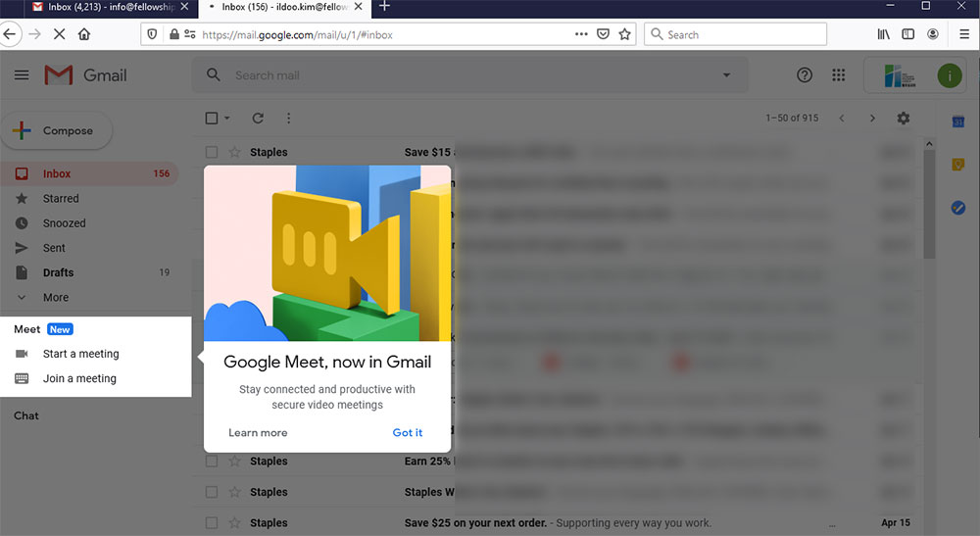Click the Gmail logo
980x536 pixels.
click(x=85, y=75)
